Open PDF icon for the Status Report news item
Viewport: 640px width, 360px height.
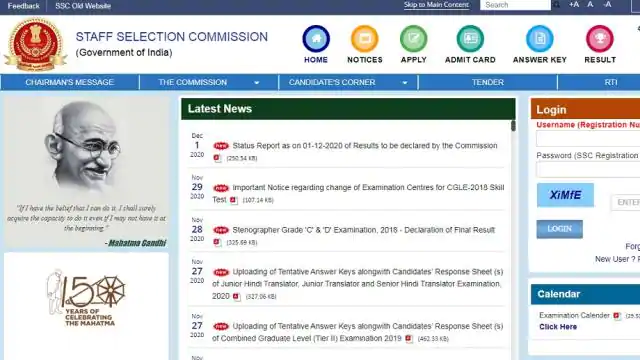coord(217,158)
